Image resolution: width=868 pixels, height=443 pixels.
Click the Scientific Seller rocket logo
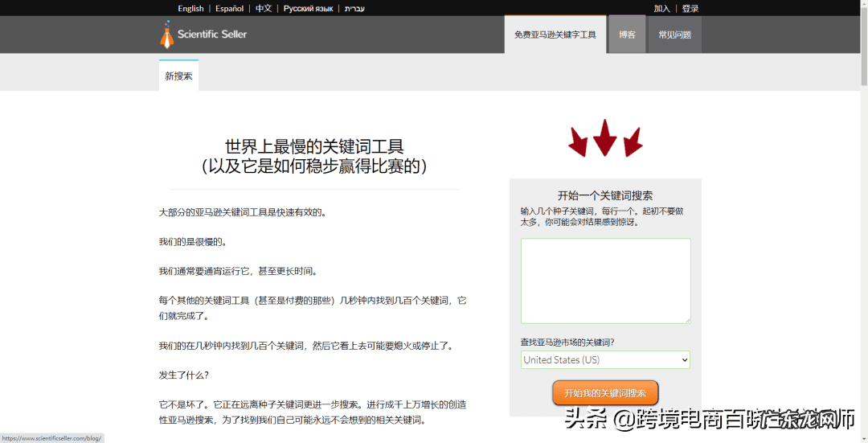[166, 35]
